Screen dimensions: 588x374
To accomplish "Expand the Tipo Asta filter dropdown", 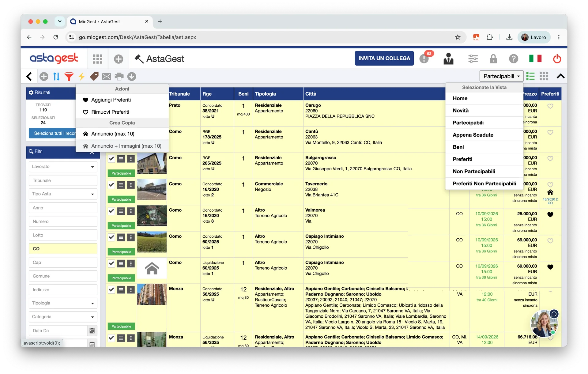I will (x=63, y=194).
